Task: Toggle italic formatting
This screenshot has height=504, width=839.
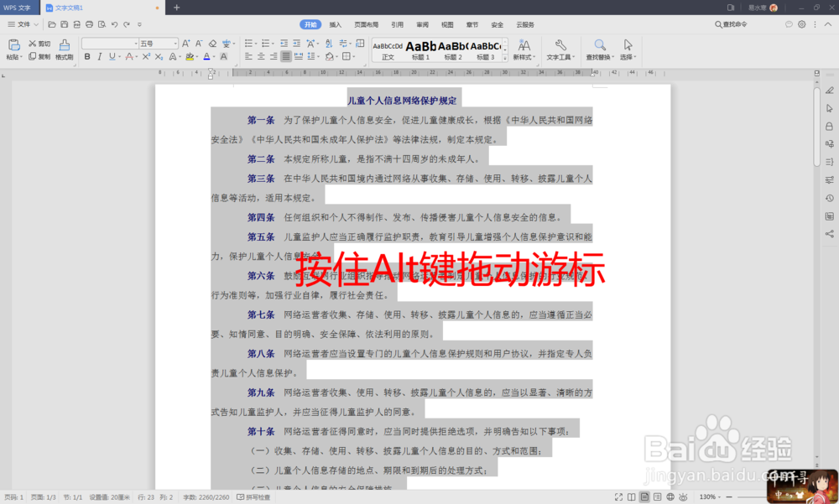Action: [x=99, y=56]
